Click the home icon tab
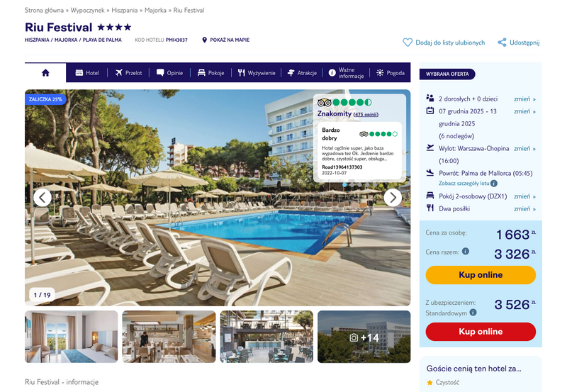The height and width of the screenshot is (392, 567). coord(45,73)
